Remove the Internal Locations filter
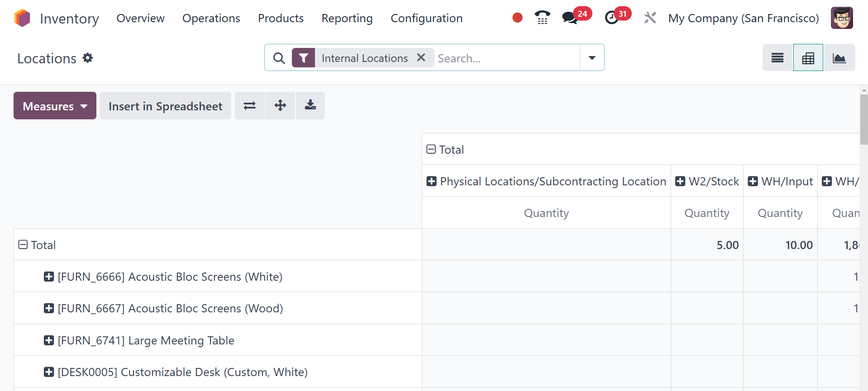The height and width of the screenshot is (391, 868). click(421, 57)
